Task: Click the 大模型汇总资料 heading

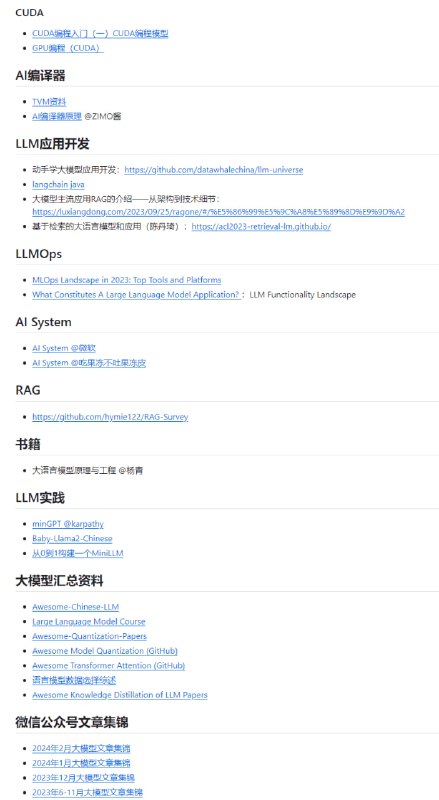Action: coord(59,581)
